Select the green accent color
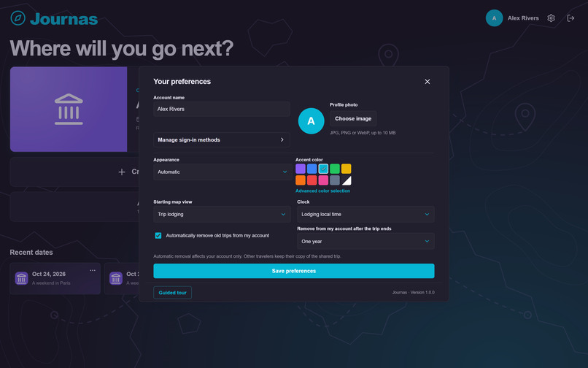This screenshot has height=368, width=588. tap(335, 169)
